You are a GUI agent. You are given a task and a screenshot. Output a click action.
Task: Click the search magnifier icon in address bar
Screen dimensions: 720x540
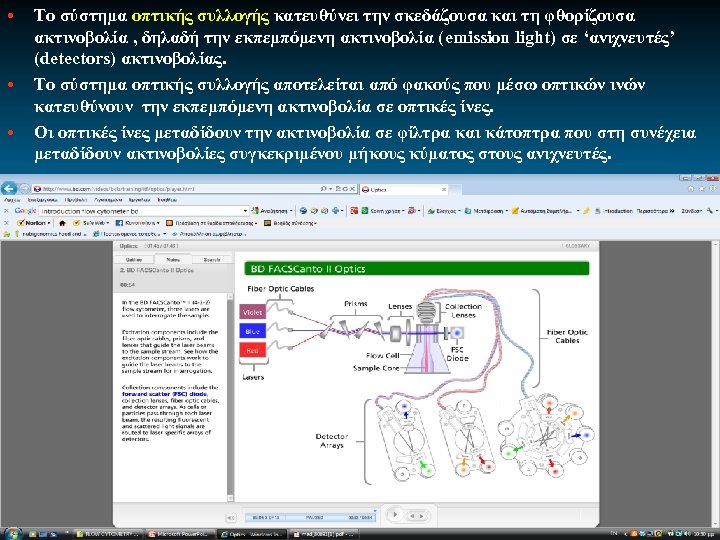coord(324,189)
